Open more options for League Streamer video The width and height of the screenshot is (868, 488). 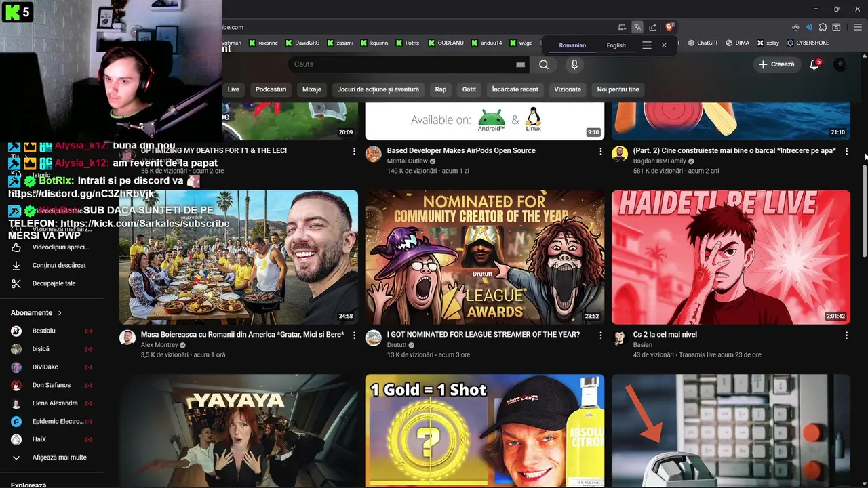[x=600, y=335]
